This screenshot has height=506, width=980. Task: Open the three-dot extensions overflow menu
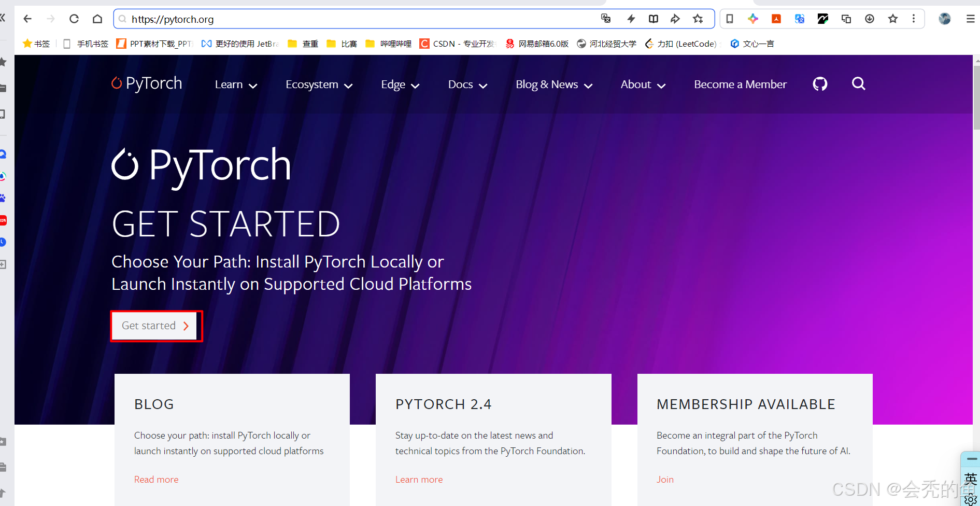[x=914, y=19]
